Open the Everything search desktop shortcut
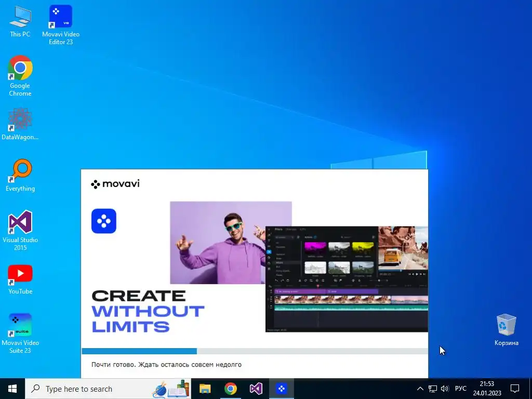 click(x=20, y=176)
